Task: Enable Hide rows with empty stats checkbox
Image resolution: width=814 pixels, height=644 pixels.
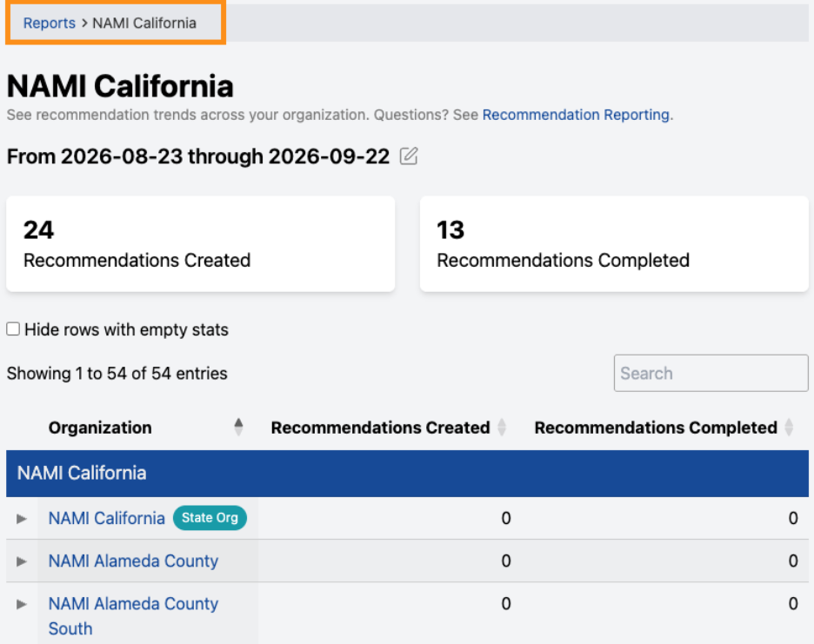Action: point(13,329)
